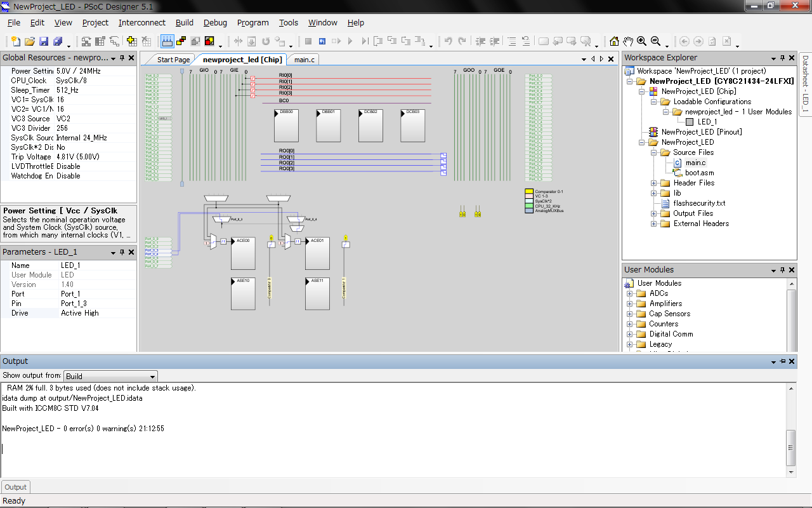Screen dimensions: 812x508
Task: Click the Home view toolbar icon
Action: [614, 41]
